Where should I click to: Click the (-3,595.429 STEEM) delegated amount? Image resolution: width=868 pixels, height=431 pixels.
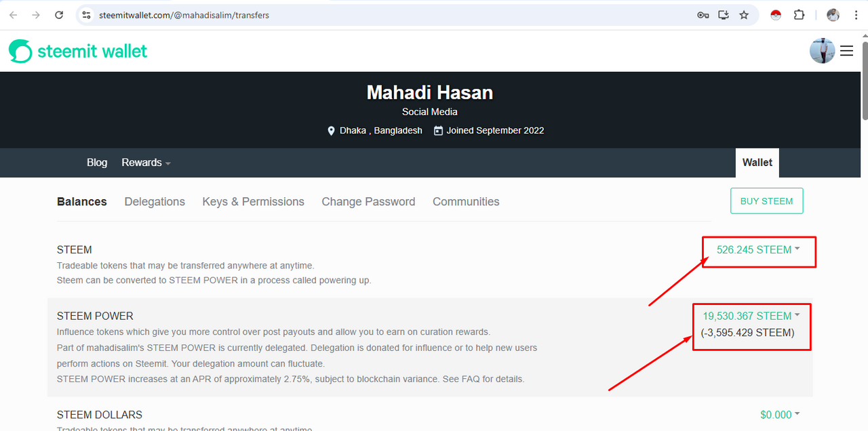(748, 333)
